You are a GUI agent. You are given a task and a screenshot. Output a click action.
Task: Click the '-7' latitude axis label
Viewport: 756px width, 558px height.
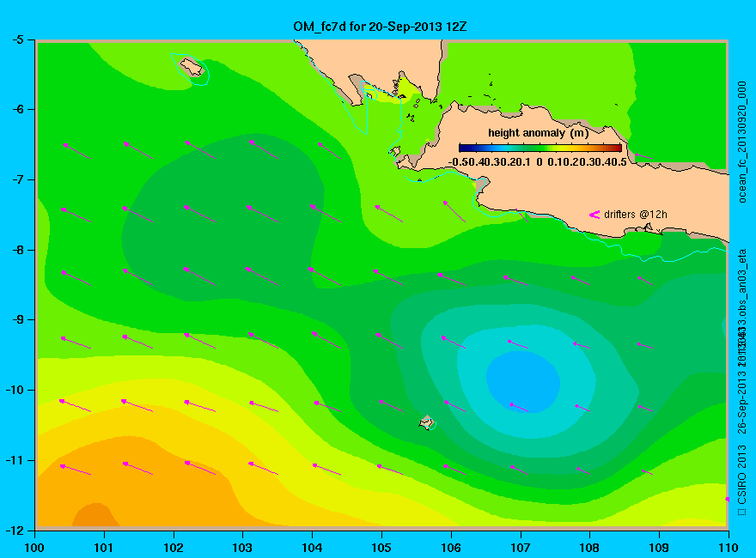point(17,179)
